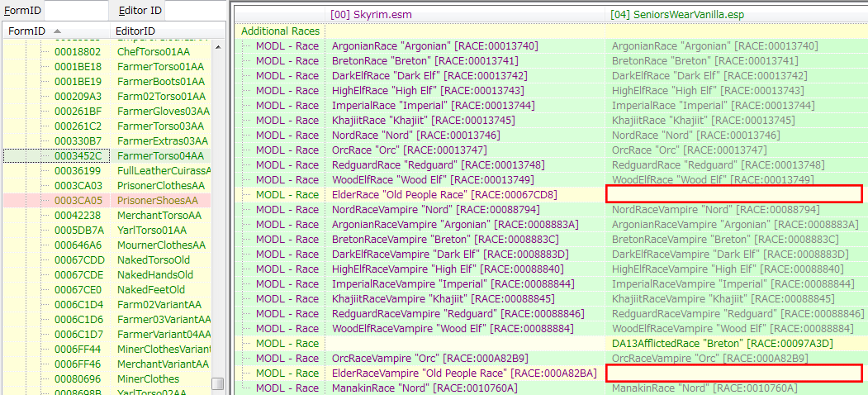Click ElderRaceVampire "Old People Race" cell
The width and height of the screenshot is (868, 395).
(x=464, y=374)
